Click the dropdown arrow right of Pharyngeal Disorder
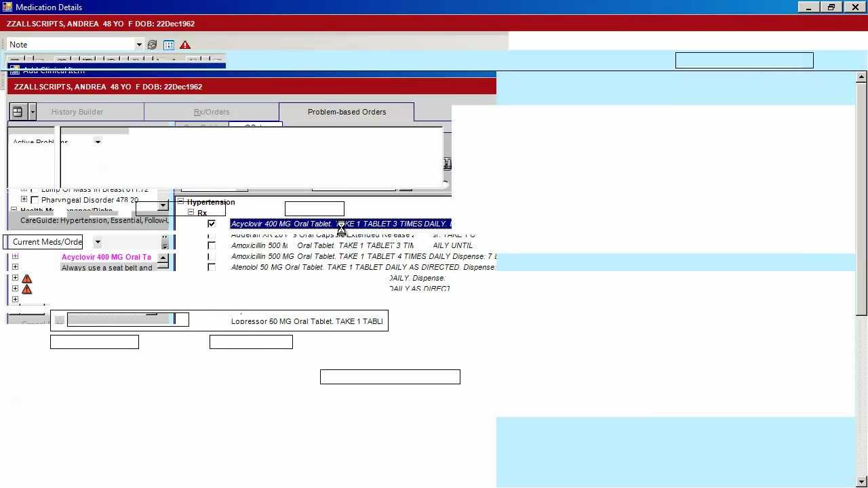 pos(163,205)
